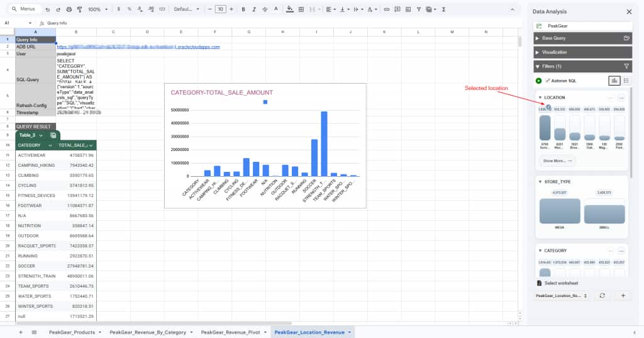Click the font size field

[221, 9]
